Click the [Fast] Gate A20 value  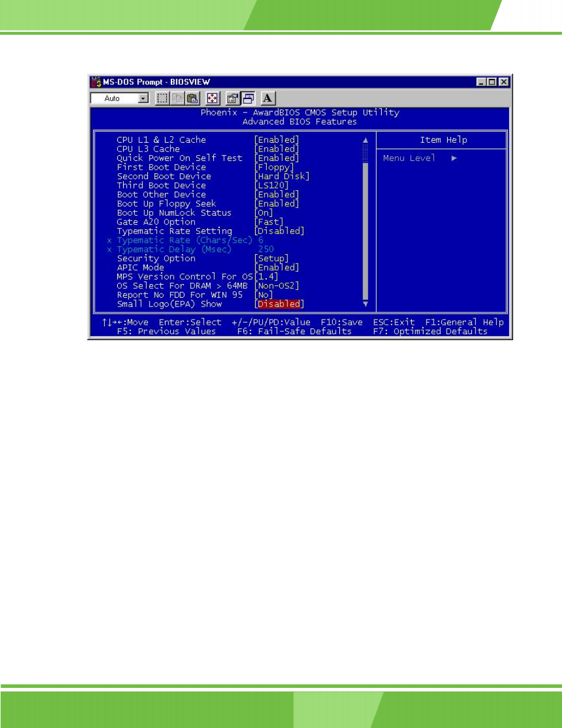[269, 222]
